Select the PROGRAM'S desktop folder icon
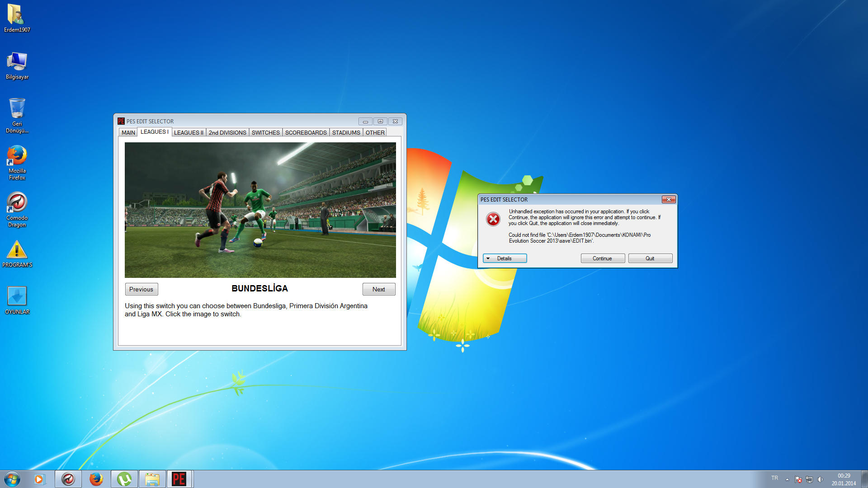The height and width of the screenshot is (488, 868). pyautogui.click(x=17, y=254)
